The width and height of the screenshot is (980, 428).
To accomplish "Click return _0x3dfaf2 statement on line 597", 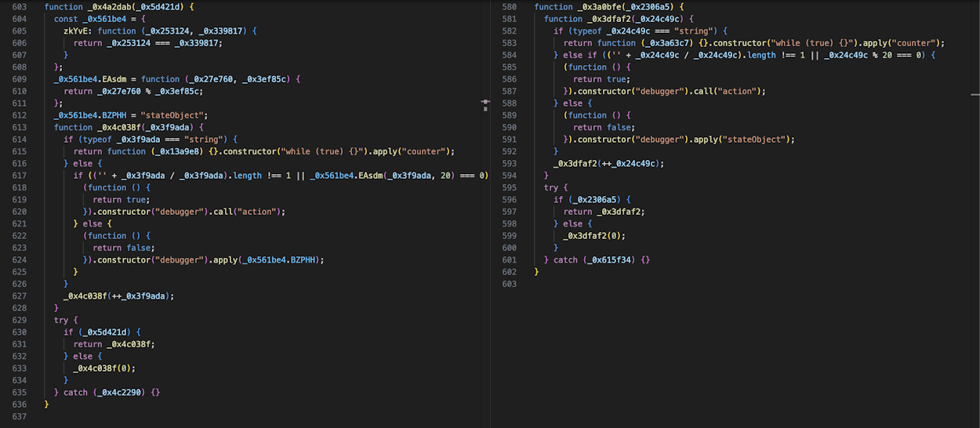I will coord(593,212).
